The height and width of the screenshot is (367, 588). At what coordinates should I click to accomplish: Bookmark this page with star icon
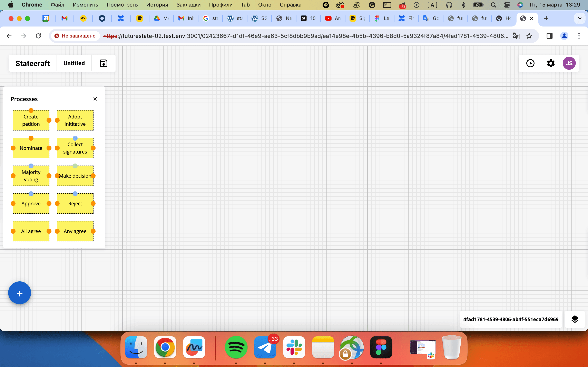529,36
